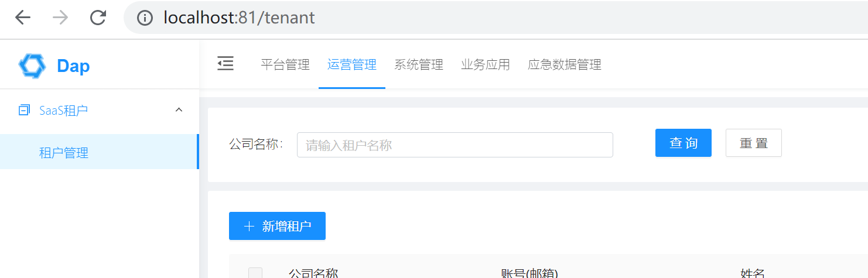The height and width of the screenshot is (278, 868).
Task: Select the localhost:81/tenant address bar
Action: [x=495, y=18]
